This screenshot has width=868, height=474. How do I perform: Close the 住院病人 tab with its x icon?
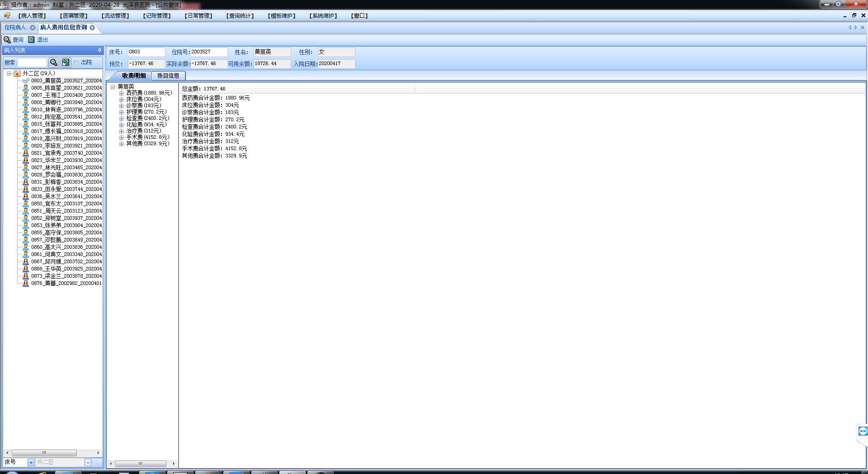(33, 28)
